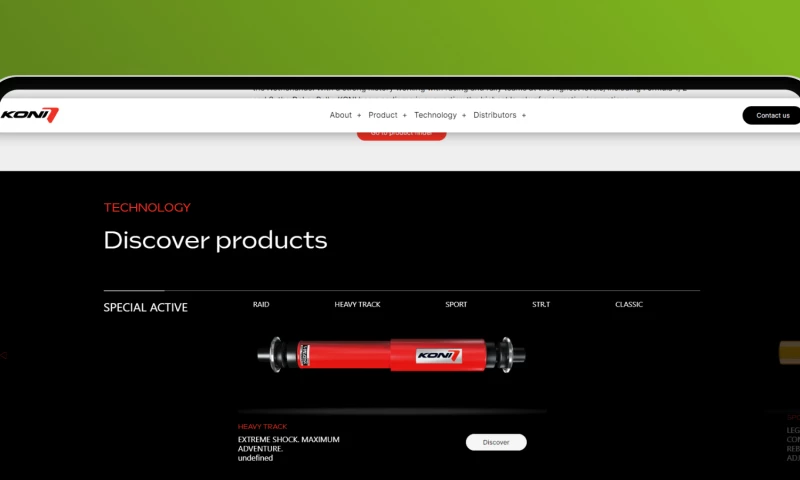
Task: Select the SPORT product tab
Action: [x=456, y=305]
